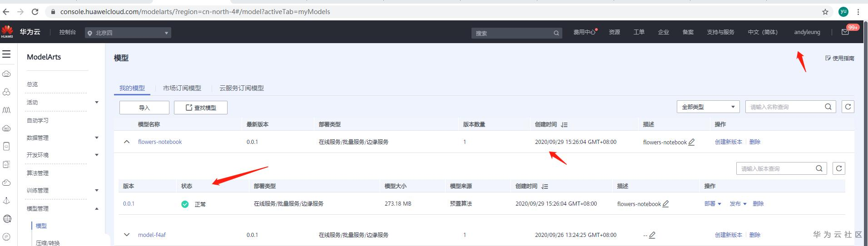Viewport: 868px width, 246px height.
Task: Click 控制台 in the top bar
Action: coord(68,32)
